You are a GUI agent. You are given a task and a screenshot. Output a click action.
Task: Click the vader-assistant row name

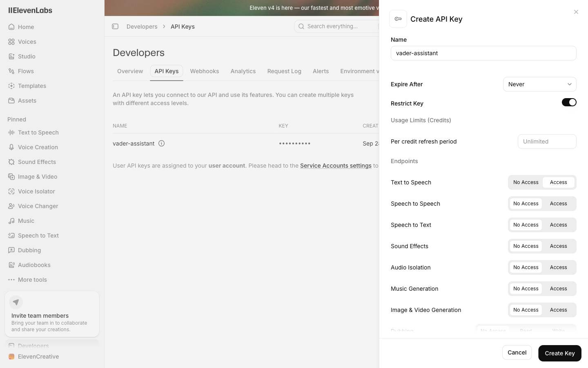click(134, 144)
